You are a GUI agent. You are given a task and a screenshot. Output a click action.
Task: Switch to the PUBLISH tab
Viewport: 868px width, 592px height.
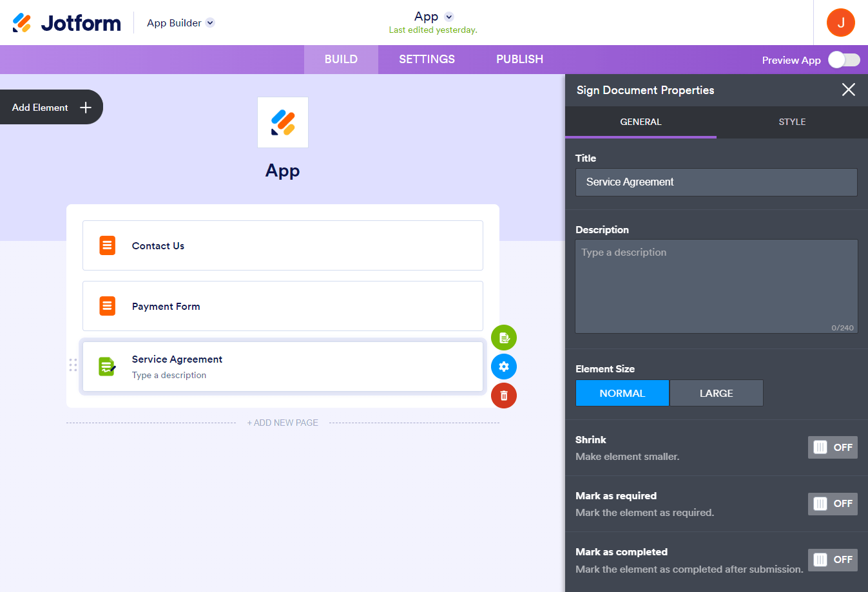point(519,59)
